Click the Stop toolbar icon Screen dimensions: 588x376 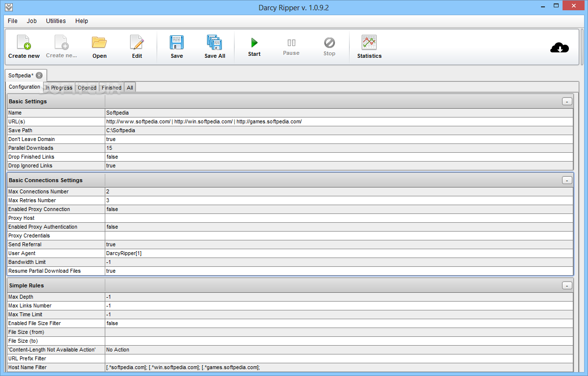[x=329, y=43]
